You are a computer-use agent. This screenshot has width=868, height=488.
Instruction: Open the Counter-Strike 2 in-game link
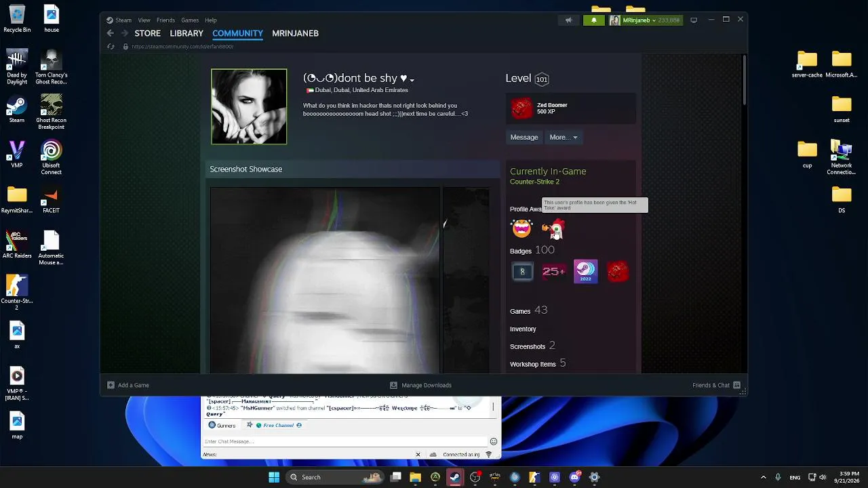(534, 182)
